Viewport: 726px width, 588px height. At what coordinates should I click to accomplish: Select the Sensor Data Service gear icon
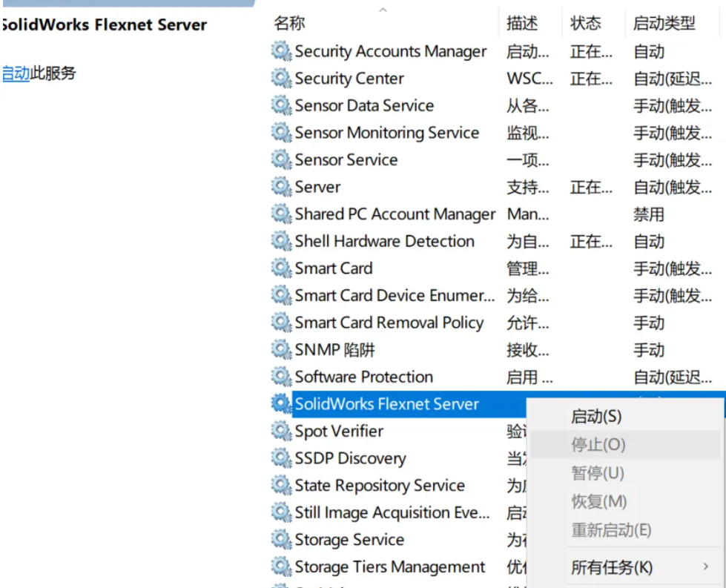281,105
